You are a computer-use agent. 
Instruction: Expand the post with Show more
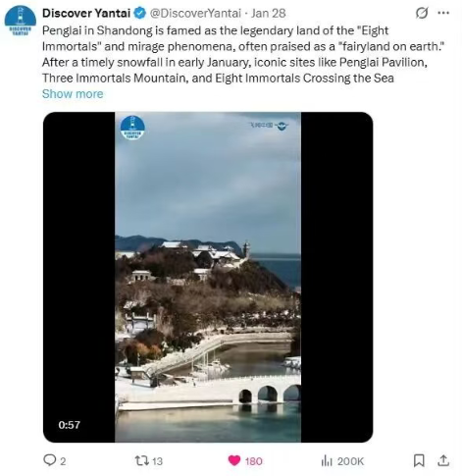click(73, 94)
